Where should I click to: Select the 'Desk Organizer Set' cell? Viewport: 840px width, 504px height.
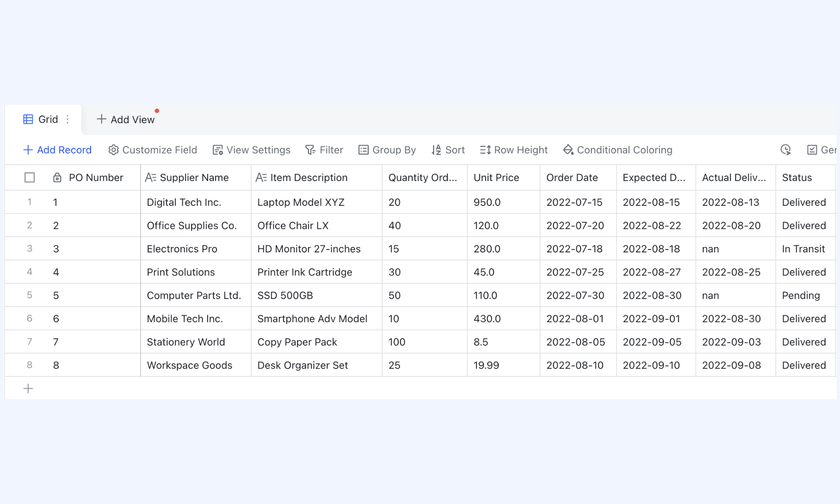(x=317, y=365)
